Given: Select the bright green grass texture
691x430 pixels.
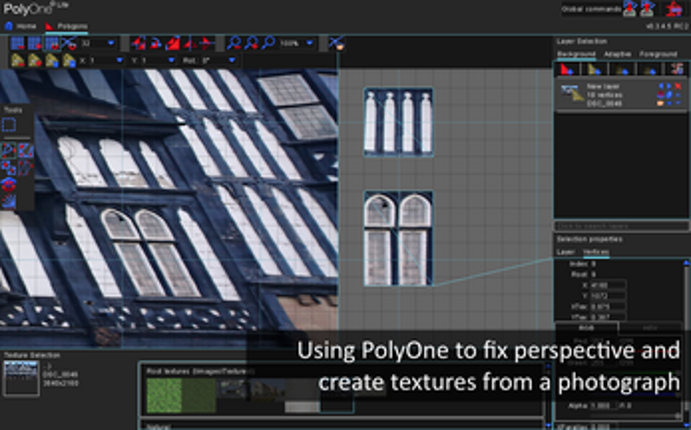Looking at the screenshot, I should pyautogui.click(x=164, y=396).
